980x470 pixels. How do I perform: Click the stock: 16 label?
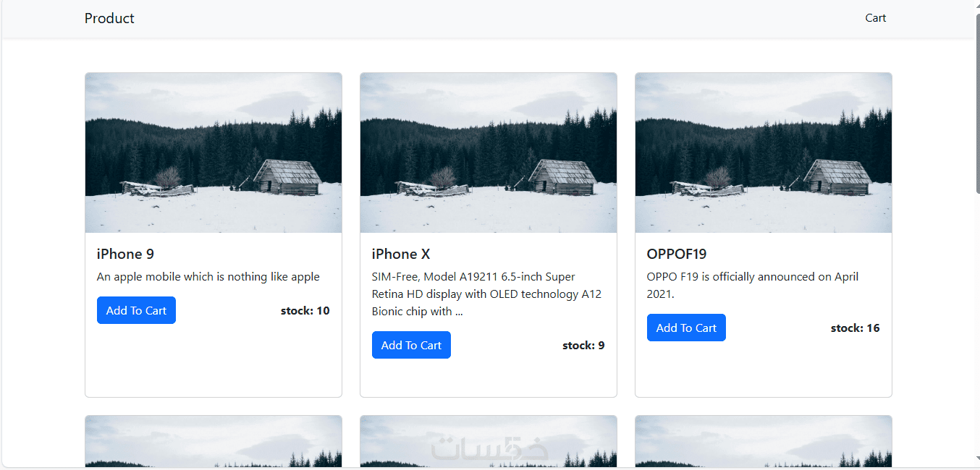click(856, 328)
